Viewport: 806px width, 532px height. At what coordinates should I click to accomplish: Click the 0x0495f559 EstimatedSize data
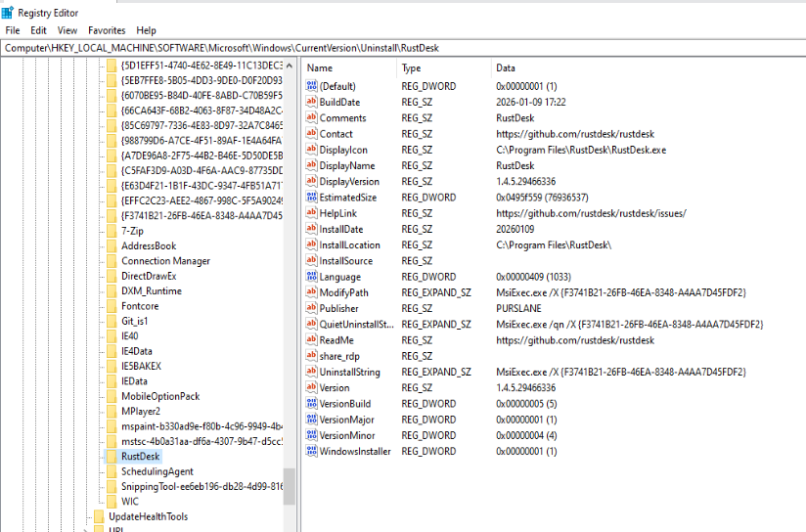(542, 197)
